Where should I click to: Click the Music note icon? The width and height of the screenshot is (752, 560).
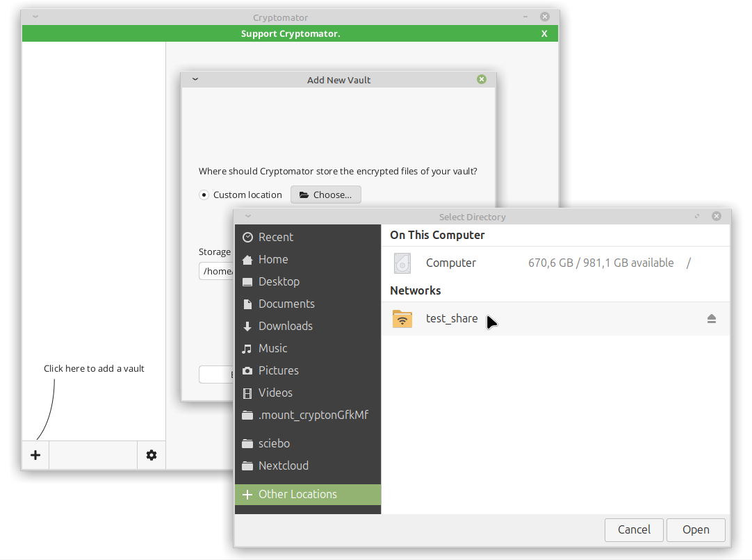tap(247, 349)
